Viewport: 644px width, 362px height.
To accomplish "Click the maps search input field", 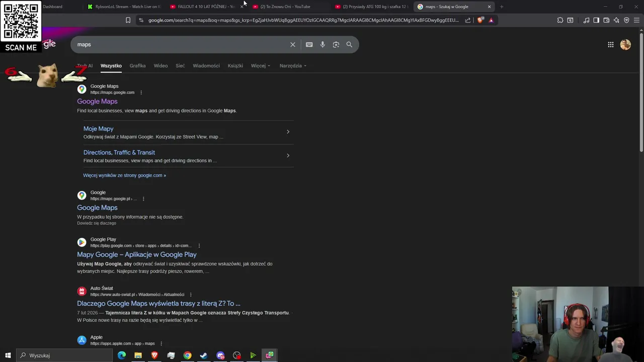I will point(181,44).
